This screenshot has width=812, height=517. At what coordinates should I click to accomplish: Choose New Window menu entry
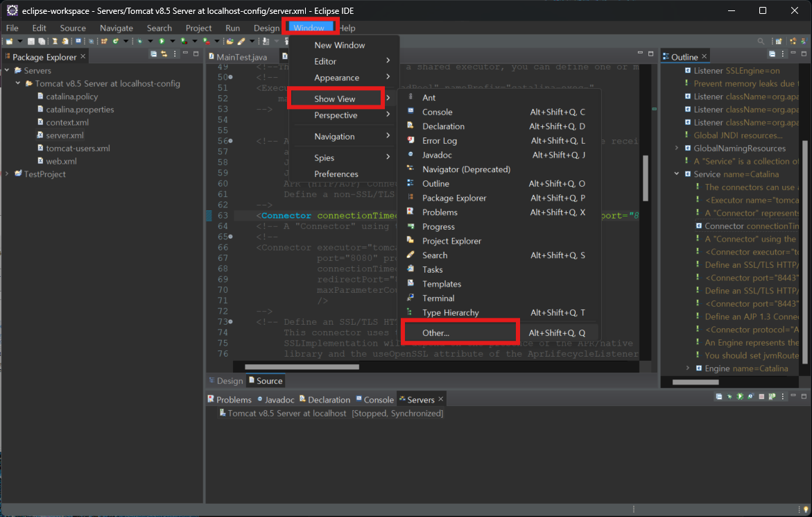pos(344,45)
